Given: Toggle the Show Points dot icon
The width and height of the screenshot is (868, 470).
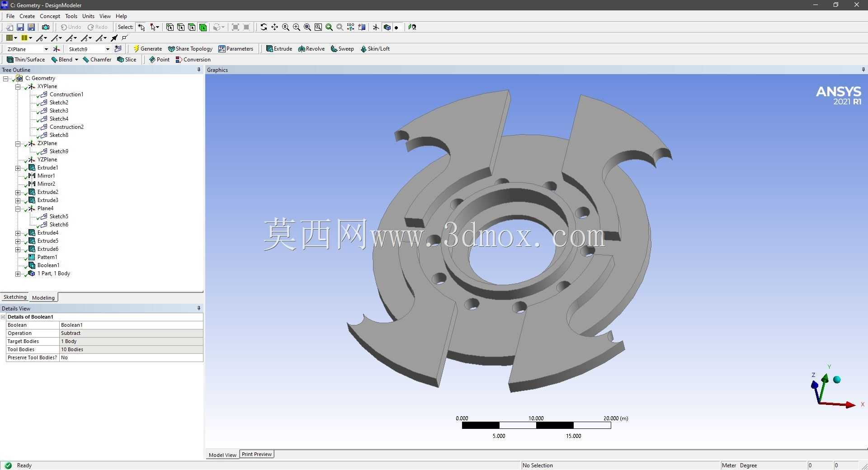Looking at the screenshot, I should (x=396, y=27).
